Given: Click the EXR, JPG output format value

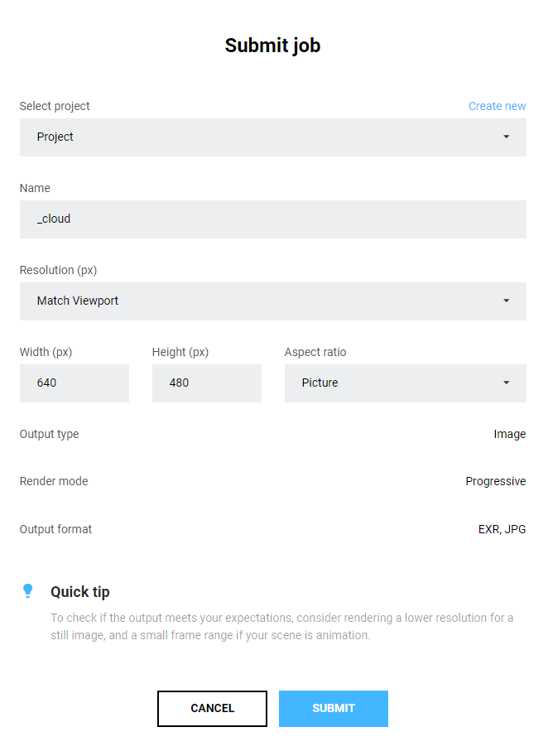Looking at the screenshot, I should point(502,529).
